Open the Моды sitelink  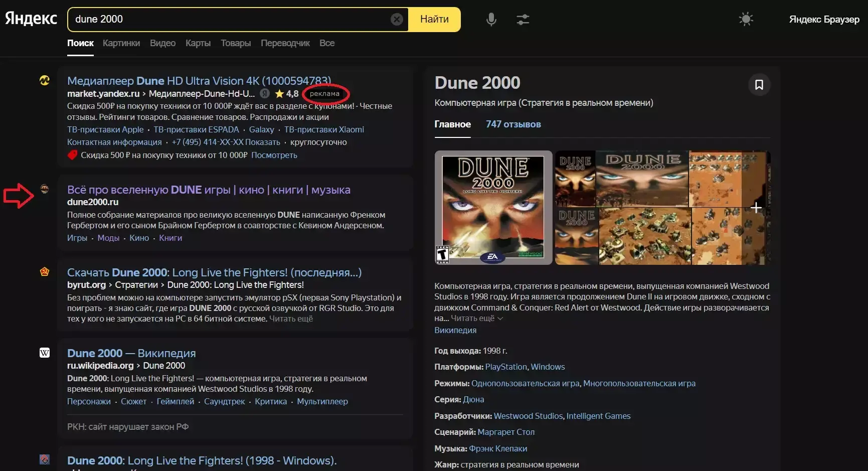pyautogui.click(x=108, y=238)
